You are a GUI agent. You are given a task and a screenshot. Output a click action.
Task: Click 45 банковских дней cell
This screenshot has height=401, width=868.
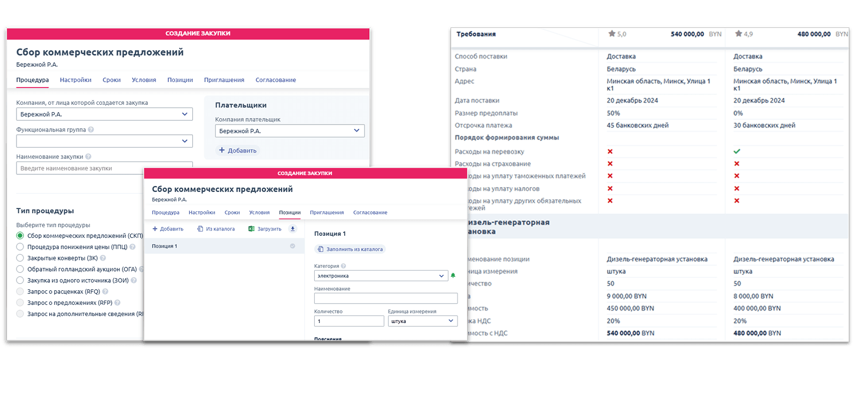(x=638, y=126)
